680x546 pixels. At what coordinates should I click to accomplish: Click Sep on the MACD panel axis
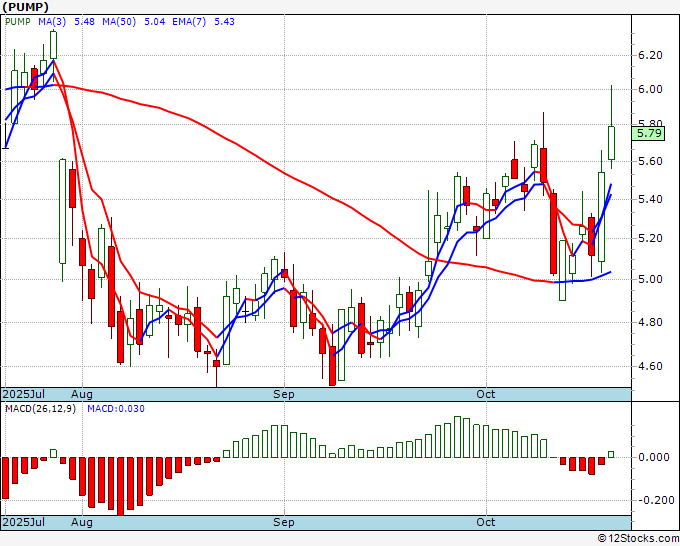click(x=284, y=522)
